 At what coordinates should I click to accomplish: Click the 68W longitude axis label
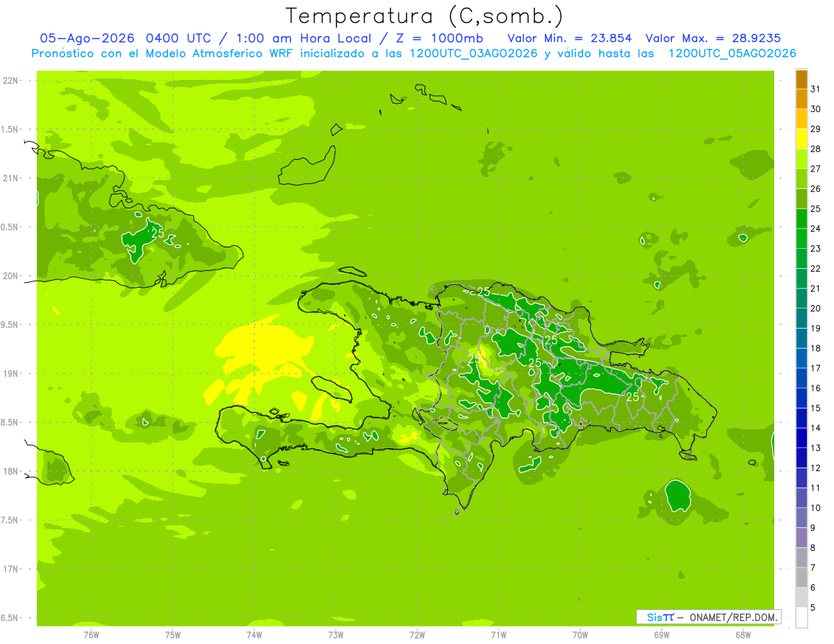point(742,634)
